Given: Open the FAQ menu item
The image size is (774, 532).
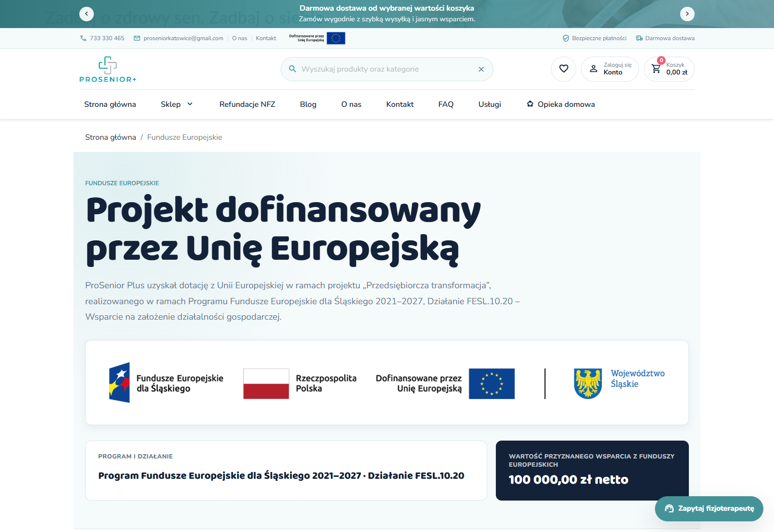Looking at the screenshot, I should (x=446, y=104).
